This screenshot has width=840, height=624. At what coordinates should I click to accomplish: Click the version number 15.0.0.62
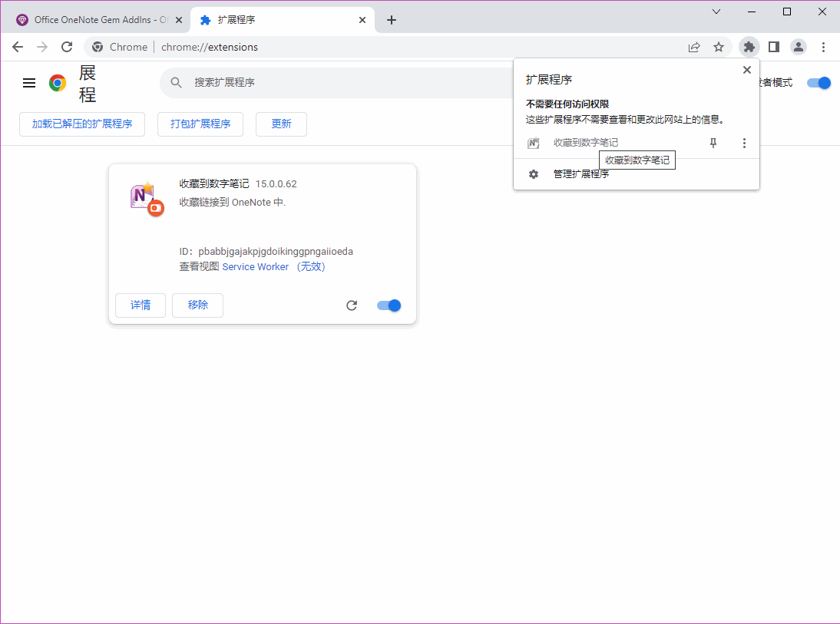(x=276, y=183)
